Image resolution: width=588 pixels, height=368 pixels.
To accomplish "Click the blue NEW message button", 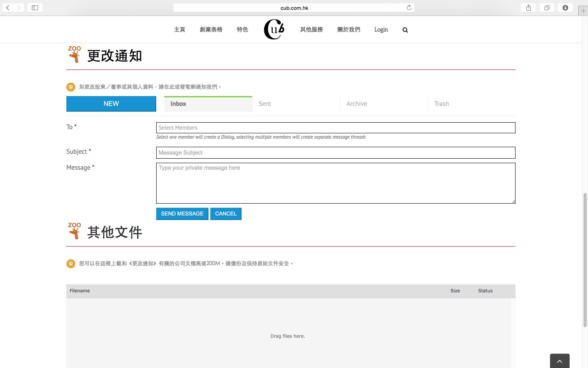I will (x=111, y=104).
